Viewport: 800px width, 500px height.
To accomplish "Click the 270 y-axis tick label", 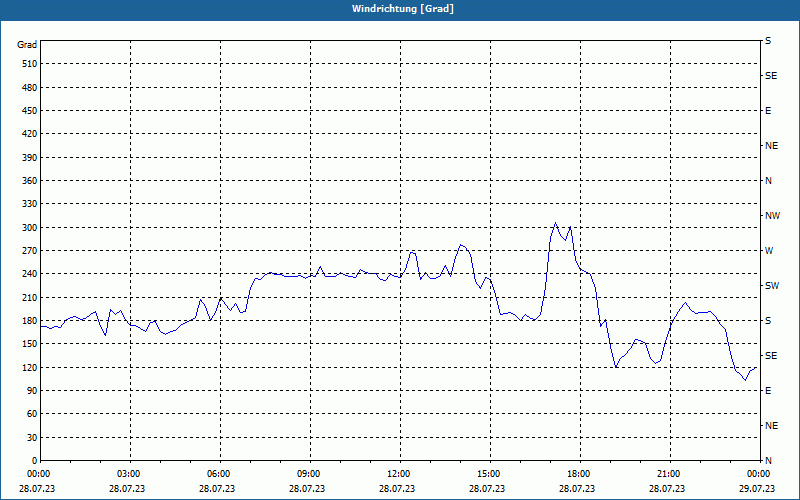I will (30, 251).
